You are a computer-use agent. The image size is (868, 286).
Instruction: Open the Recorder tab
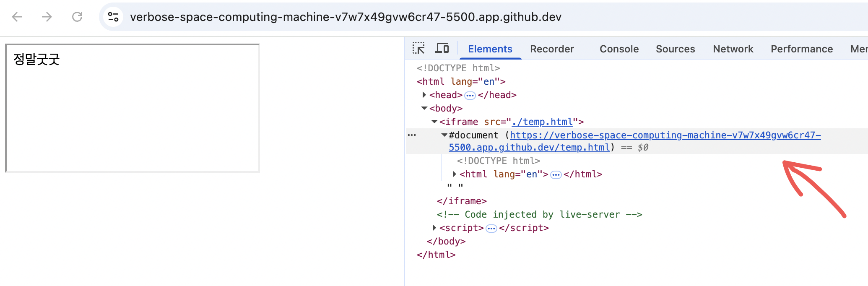point(552,49)
